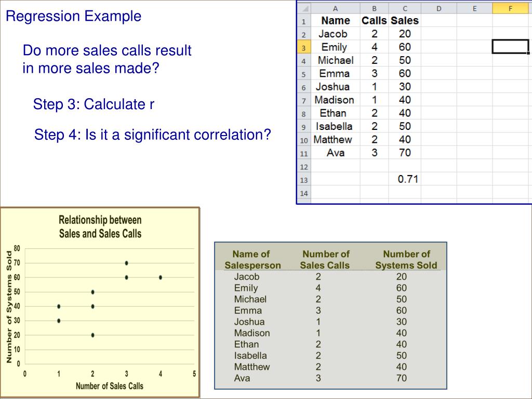Click Number of Systems Sold table header

pos(406,260)
